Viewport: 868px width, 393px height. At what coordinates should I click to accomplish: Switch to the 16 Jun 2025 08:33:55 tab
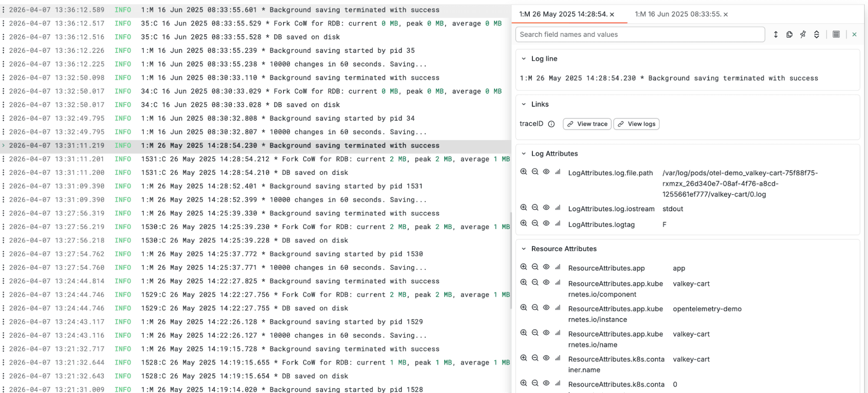(x=677, y=14)
